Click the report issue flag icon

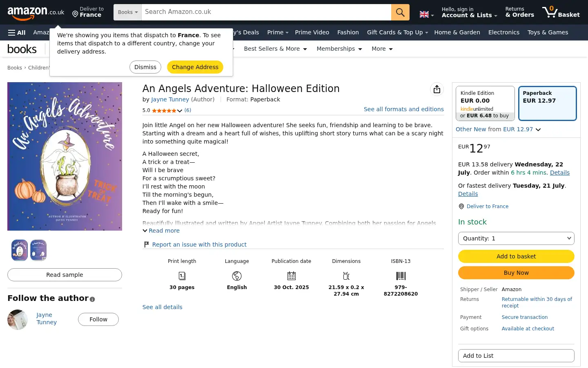[x=146, y=245]
